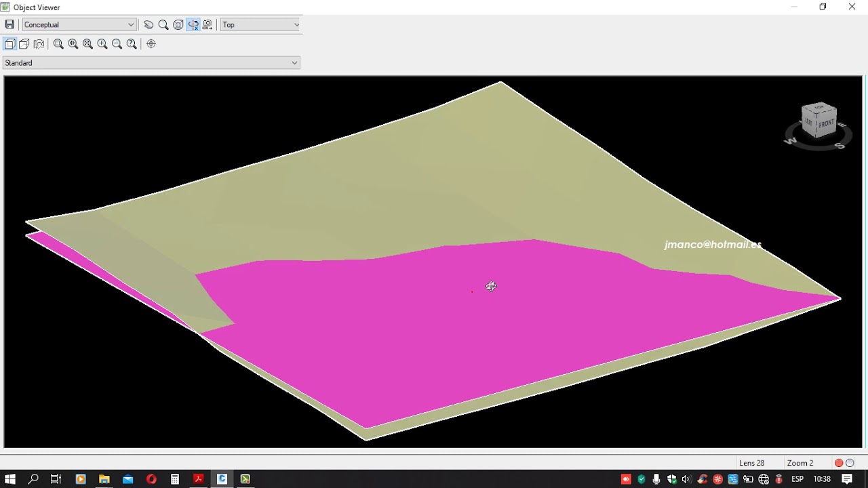Click the Zoom Out minus magnifier

[x=117, y=43]
